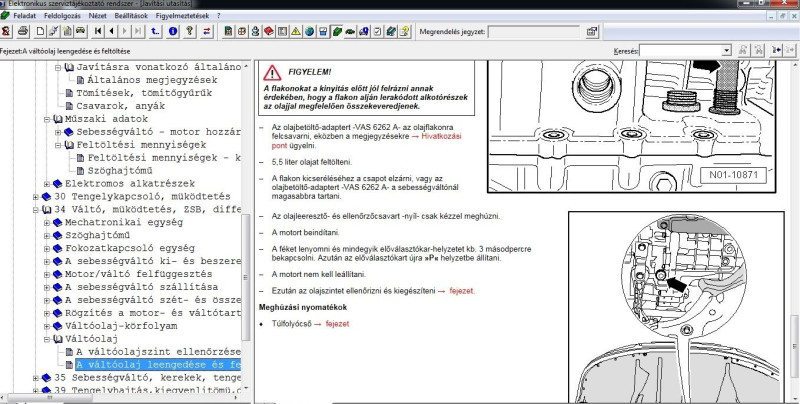Viewport: 800px width, 404px height.
Task: Click the order note button beside Megrendelés jegyzet
Action: click(592, 32)
